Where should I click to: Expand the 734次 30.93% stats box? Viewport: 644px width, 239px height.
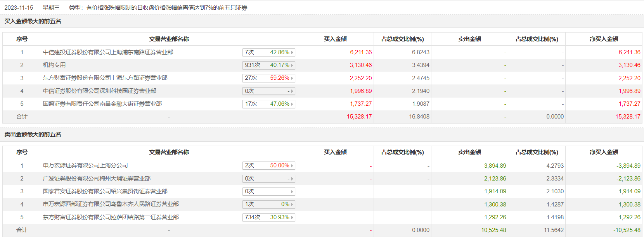coord(268,217)
